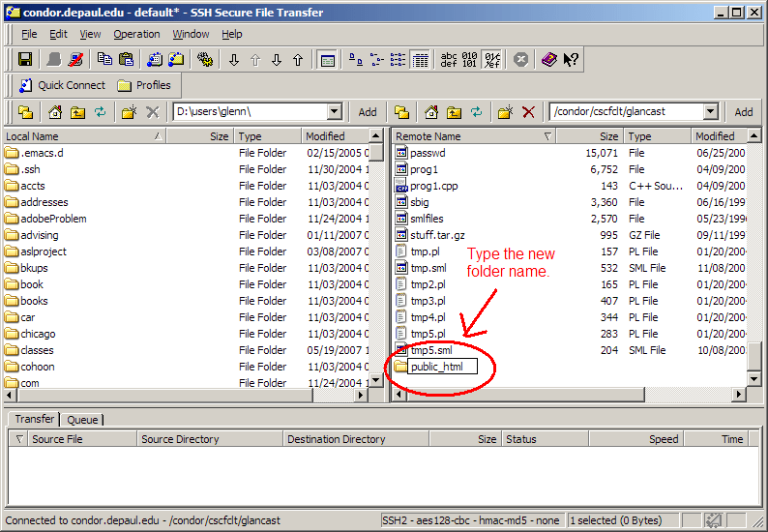Viewport: 768px width, 532px height.
Task: Click remote pane horizontal scrollbar right arrow
Action: (x=739, y=394)
